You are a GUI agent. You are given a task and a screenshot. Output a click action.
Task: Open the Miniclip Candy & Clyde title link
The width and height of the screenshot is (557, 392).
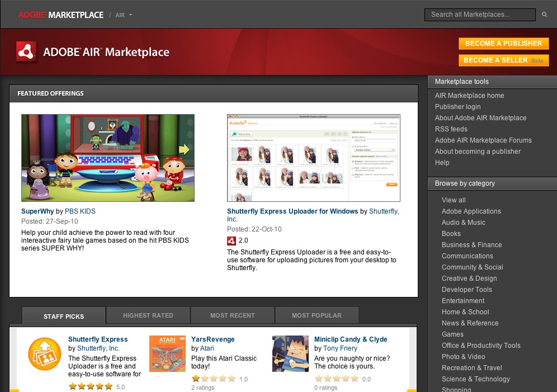[x=351, y=339]
